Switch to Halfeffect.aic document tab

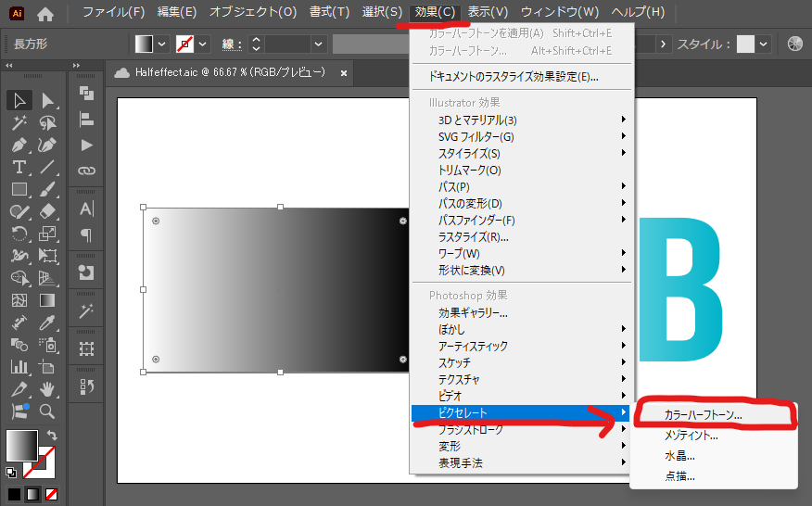click(230, 72)
